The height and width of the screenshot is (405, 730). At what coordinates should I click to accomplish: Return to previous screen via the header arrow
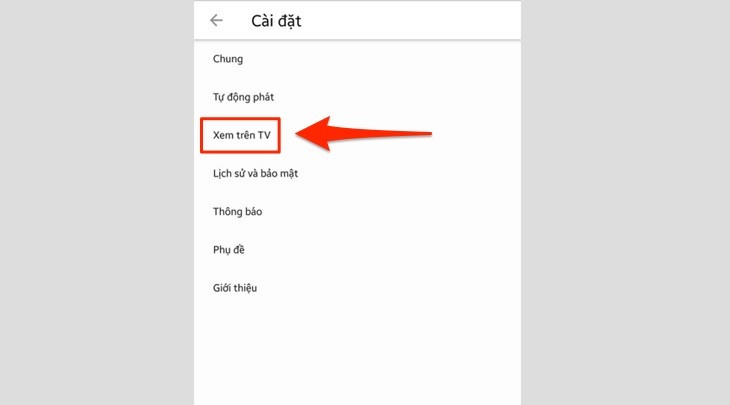pyautogui.click(x=216, y=20)
